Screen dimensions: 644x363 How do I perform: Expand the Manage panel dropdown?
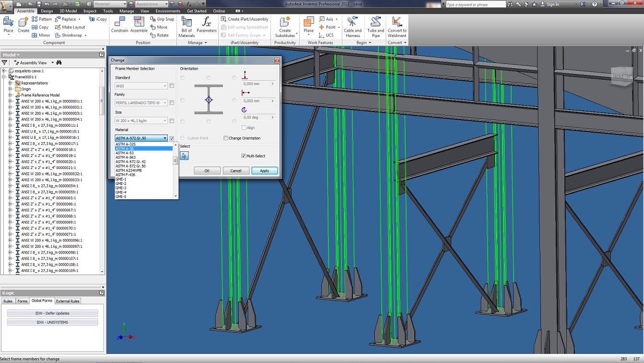206,43
